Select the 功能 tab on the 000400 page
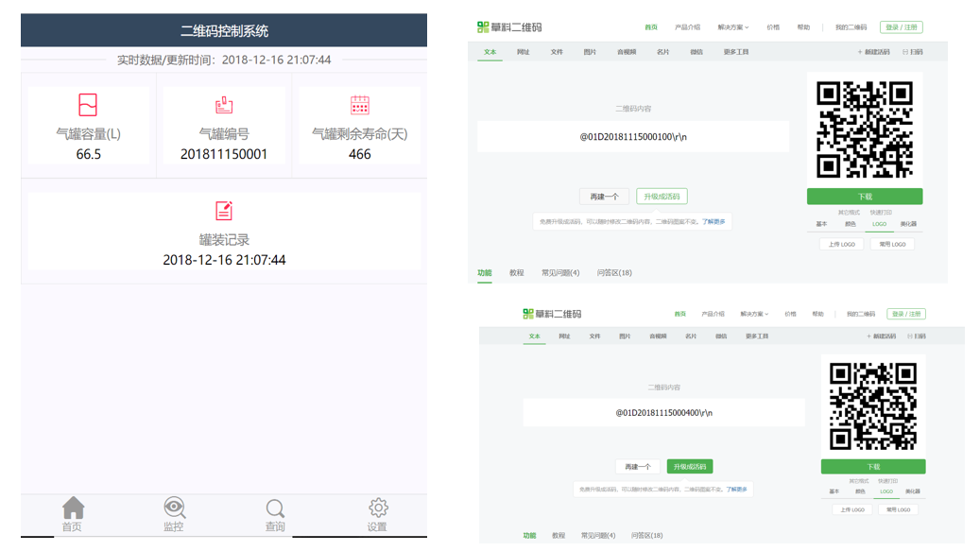This screenshot has height=551, width=980. pyautogui.click(x=529, y=535)
